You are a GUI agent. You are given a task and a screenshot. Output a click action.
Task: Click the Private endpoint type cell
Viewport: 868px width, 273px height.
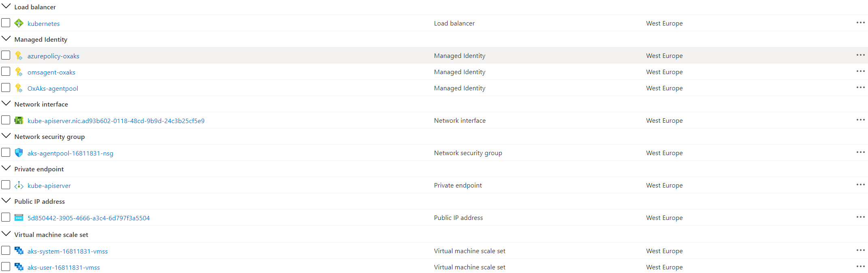pos(458,186)
